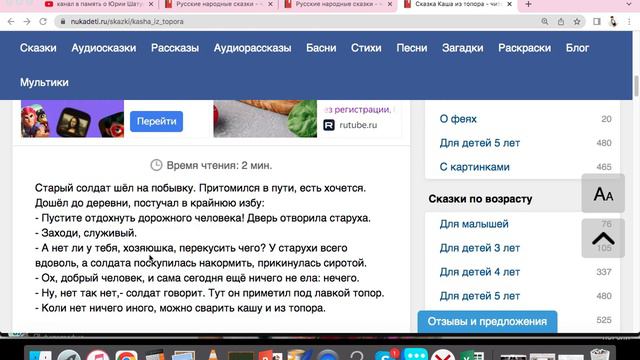
Task: Select the 'Сказка Каша из топора' tab
Action: (457, 4)
